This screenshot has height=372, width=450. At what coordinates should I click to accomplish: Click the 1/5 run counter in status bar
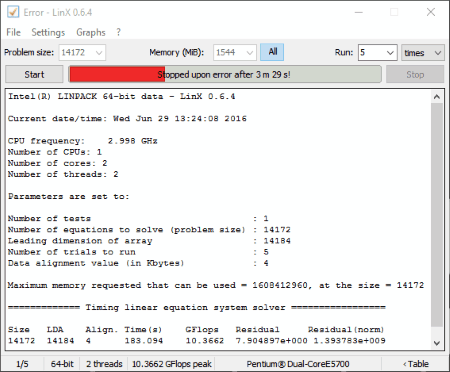click(22, 364)
